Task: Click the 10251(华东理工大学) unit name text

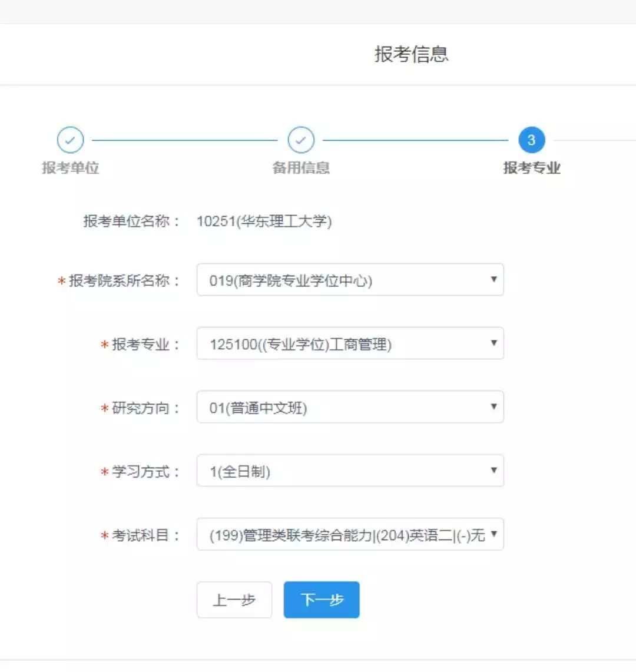Action: coord(264,221)
